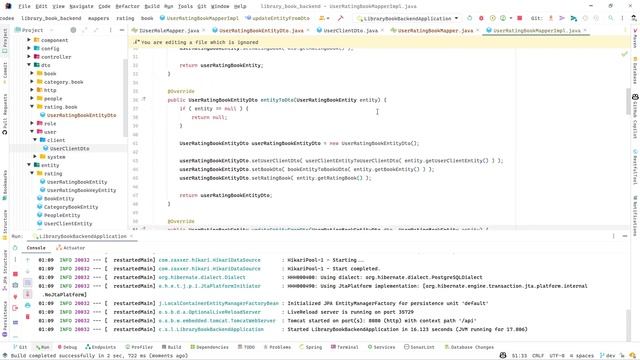Collapse the dto folder
640x360 pixels.
[29, 65]
